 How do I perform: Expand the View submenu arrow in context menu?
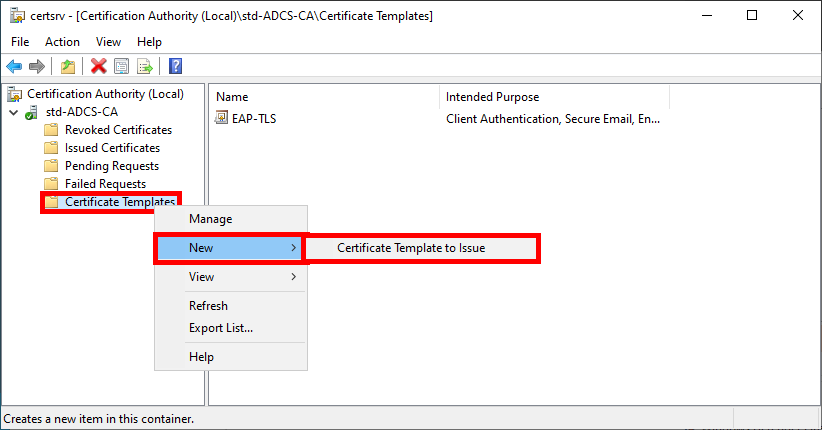[x=294, y=276]
